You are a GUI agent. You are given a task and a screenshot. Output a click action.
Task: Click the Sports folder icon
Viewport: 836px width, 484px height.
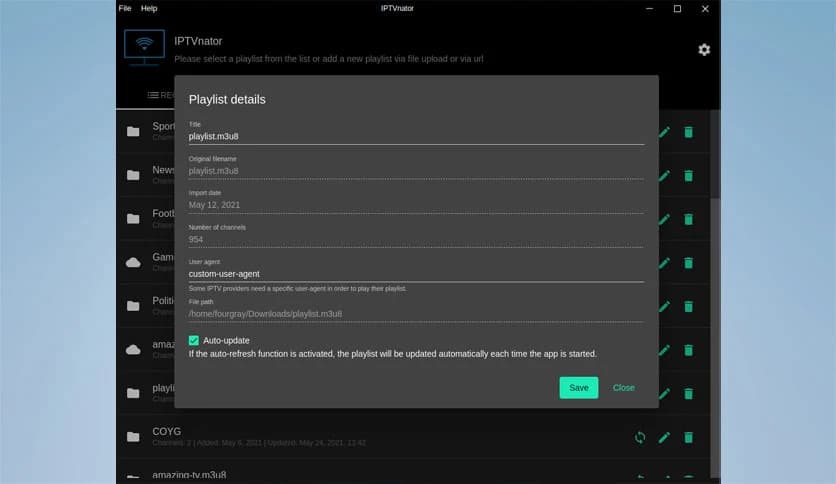pos(133,132)
